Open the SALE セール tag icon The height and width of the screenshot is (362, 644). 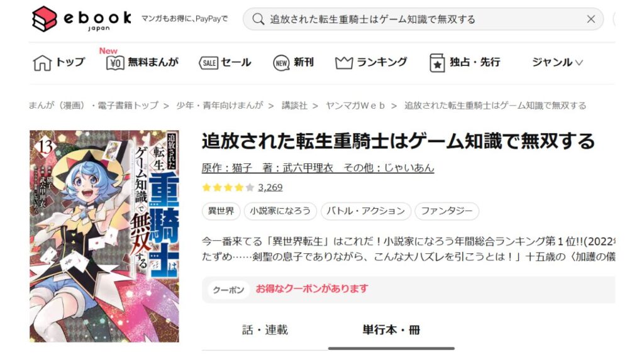(209, 63)
